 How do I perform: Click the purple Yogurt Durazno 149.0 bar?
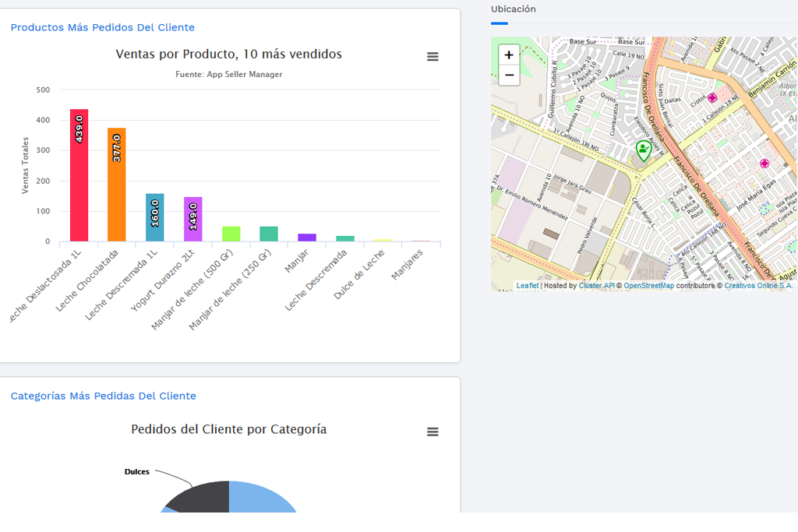(193, 219)
